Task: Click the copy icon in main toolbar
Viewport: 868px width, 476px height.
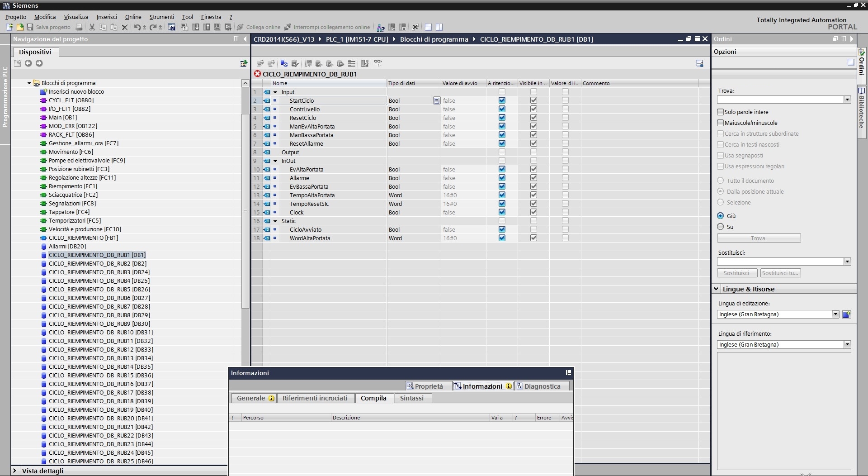Action: pos(103,27)
